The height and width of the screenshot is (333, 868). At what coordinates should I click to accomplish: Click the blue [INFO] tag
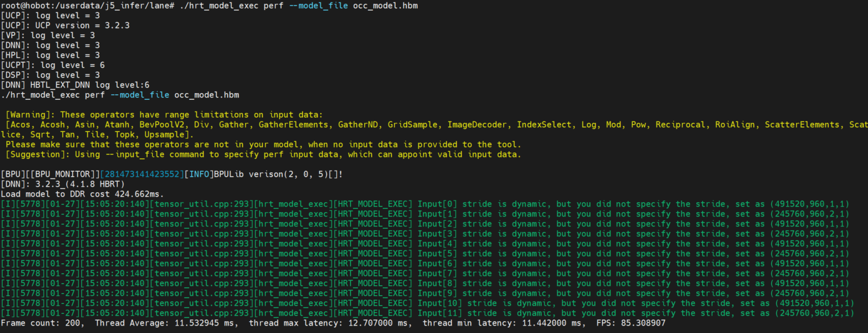(x=199, y=174)
